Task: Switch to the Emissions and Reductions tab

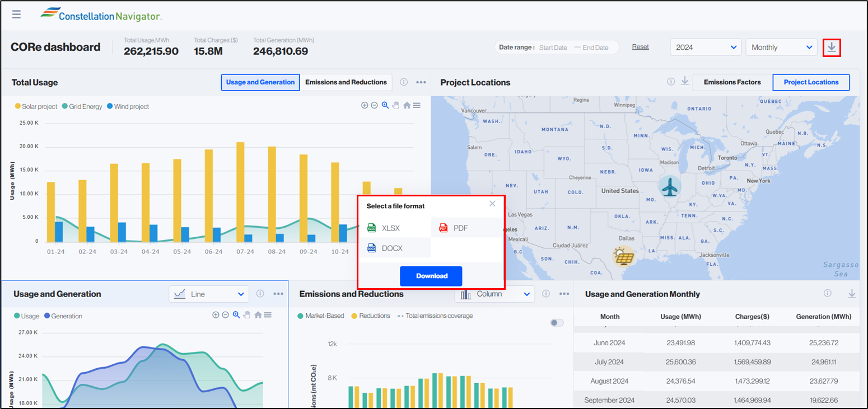Action: [346, 82]
